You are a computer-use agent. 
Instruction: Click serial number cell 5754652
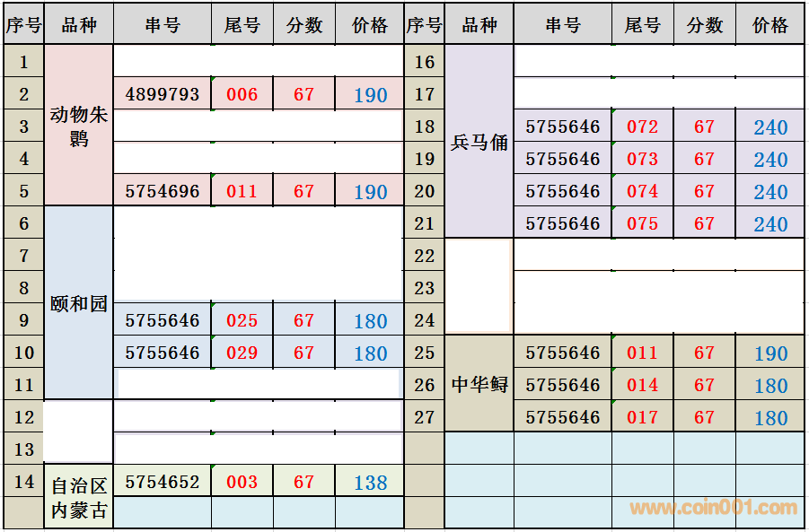(x=163, y=482)
